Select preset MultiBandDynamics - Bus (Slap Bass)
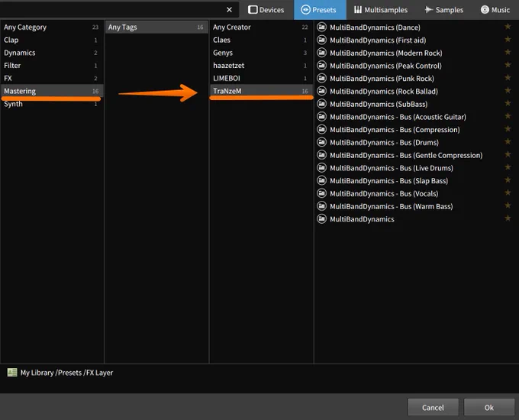Screen dimensions: 519x420 388,181
